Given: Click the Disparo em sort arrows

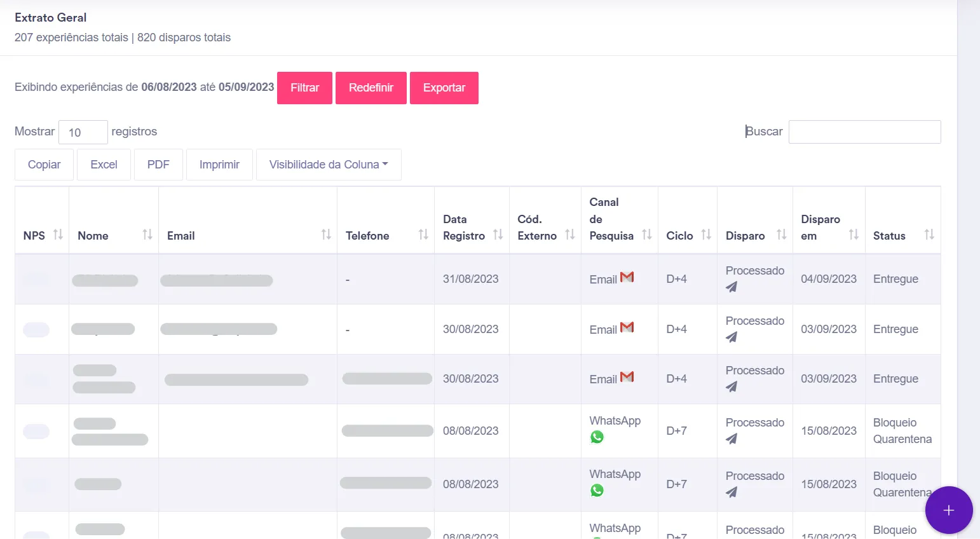Looking at the screenshot, I should tap(854, 235).
